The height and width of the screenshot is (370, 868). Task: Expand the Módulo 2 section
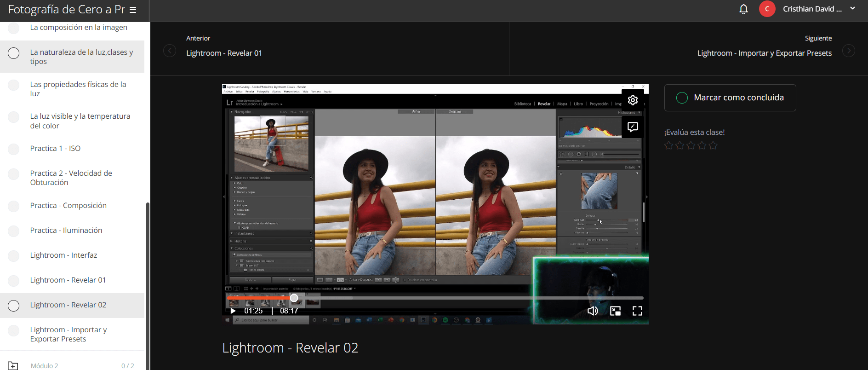click(x=44, y=365)
